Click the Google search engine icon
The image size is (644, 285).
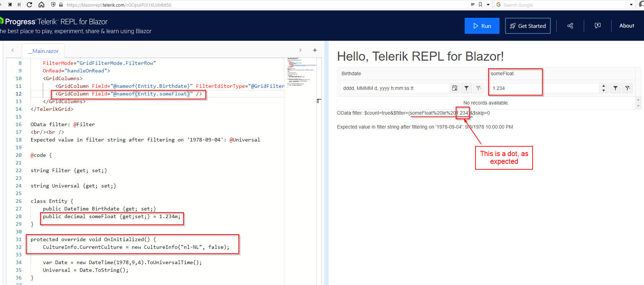click(498, 5)
